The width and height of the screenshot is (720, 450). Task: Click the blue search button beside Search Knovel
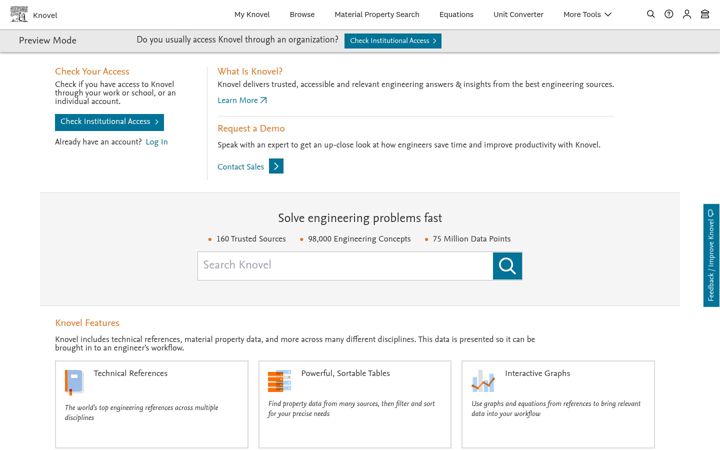coord(507,266)
